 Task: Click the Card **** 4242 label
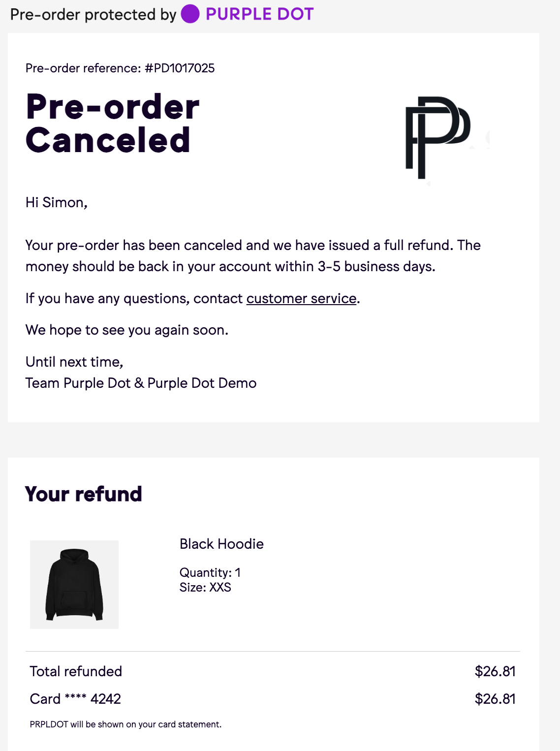click(75, 699)
